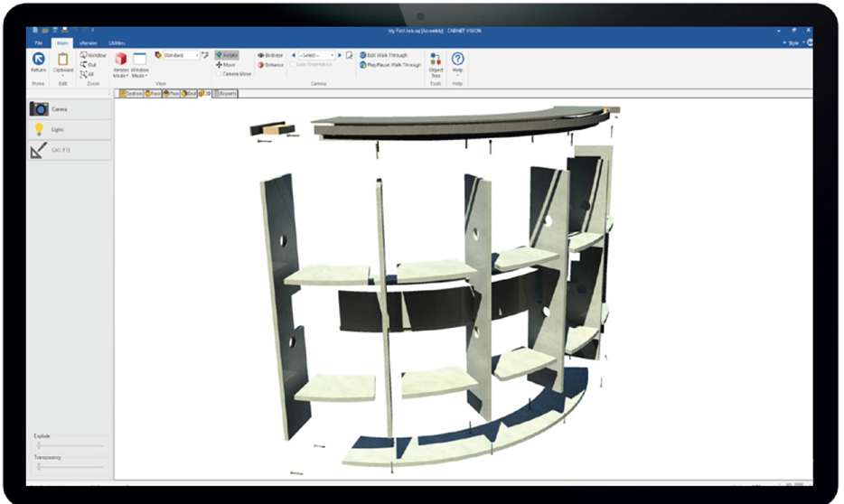Click Edit Walk Through button
The width and height of the screenshot is (844, 504).
pos(389,55)
